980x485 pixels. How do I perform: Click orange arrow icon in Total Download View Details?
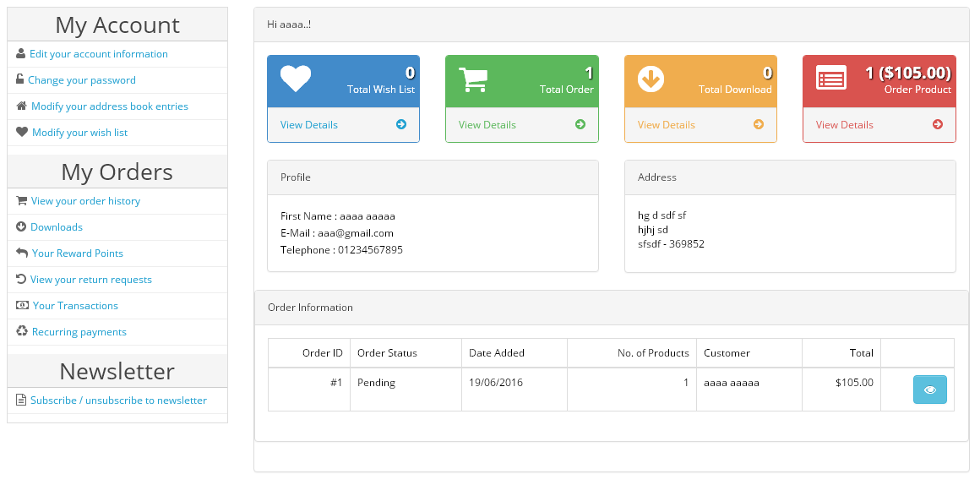point(759,124)
